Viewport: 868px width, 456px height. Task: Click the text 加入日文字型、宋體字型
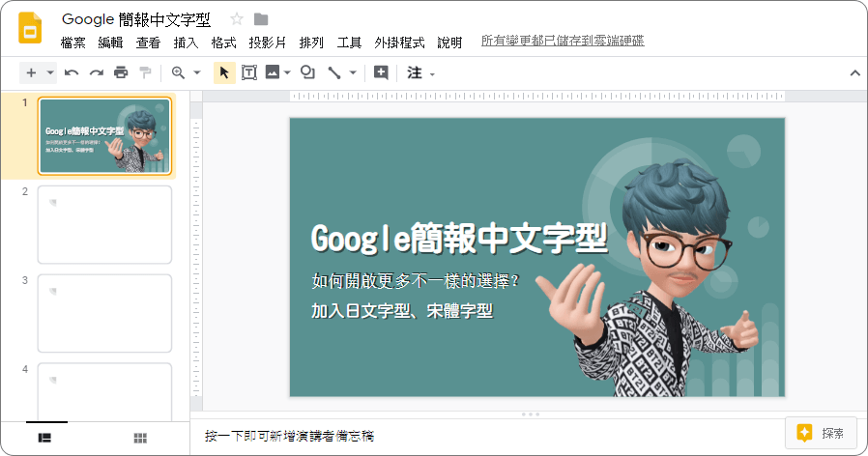click(402, 311)
